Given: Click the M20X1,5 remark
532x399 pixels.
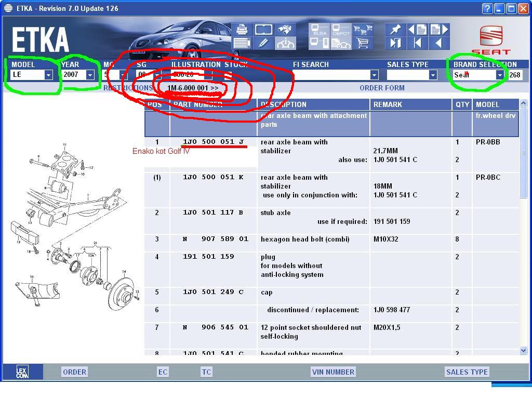Looking at the screenshot, I should tap(387, 327).
